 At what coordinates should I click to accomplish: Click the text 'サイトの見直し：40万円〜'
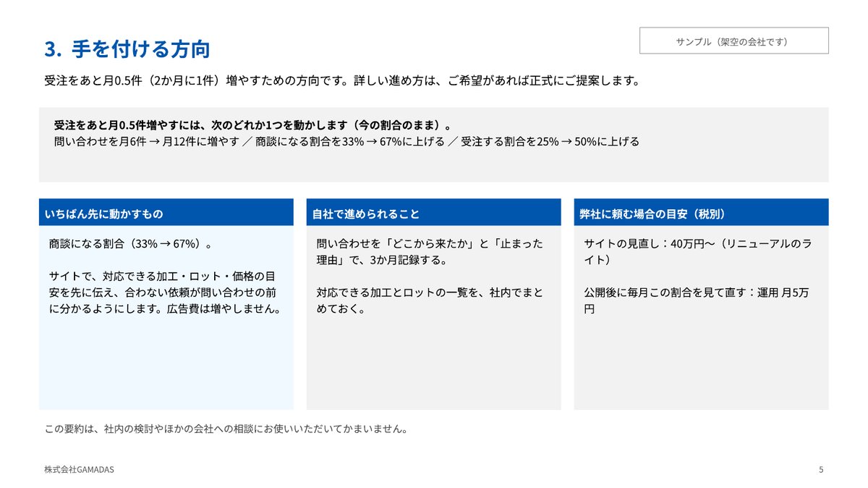[697, 251]
